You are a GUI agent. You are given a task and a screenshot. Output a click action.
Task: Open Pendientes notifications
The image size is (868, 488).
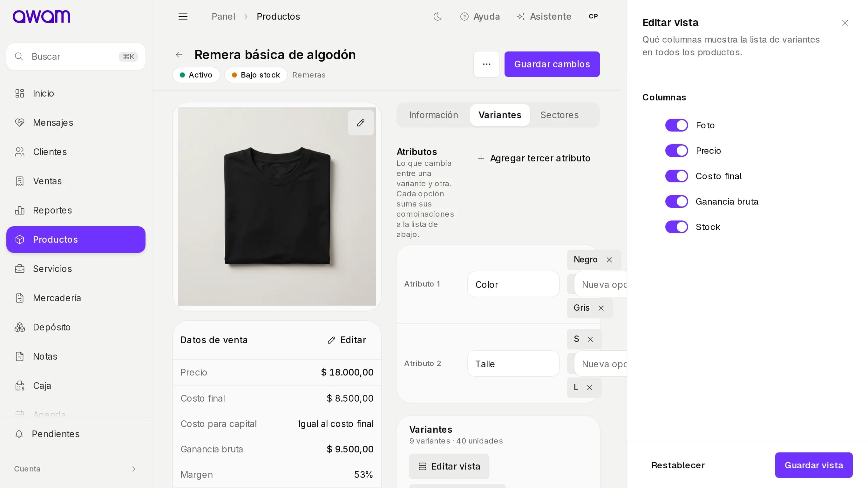[x=76, y=434]
